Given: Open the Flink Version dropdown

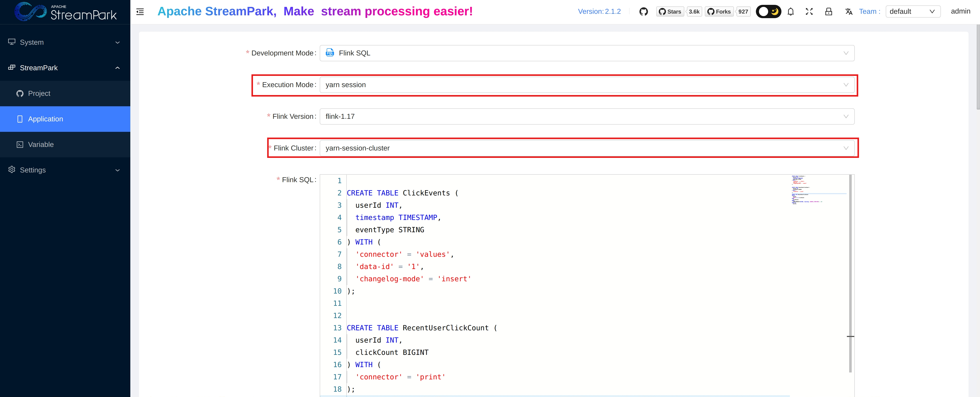Looking at the screenshot, I should coord(587,116).
